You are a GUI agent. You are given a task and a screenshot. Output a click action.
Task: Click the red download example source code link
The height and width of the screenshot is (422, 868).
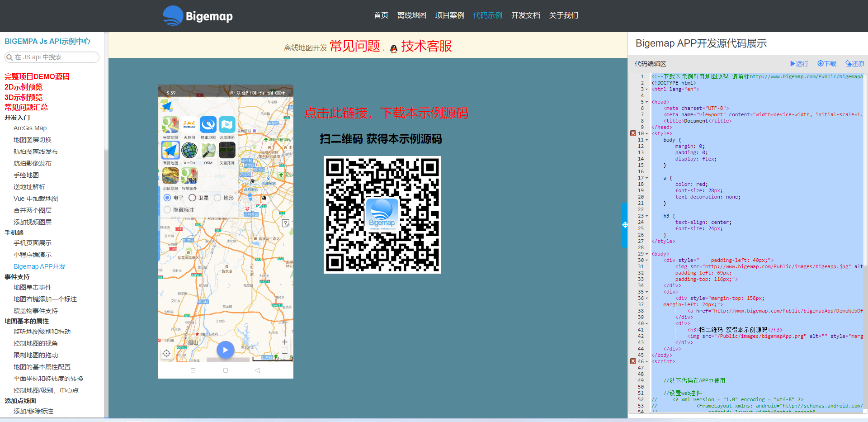386,113
